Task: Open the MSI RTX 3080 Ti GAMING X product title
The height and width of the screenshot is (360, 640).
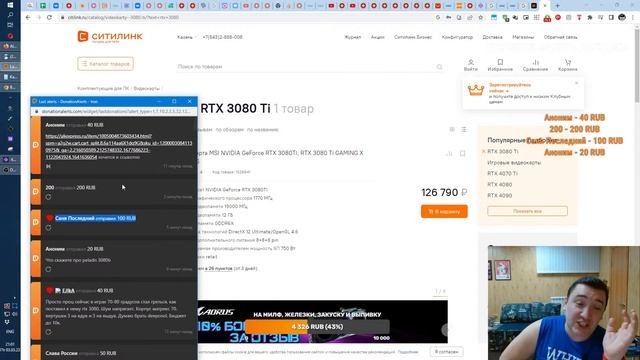Action: pyautogui.click(x=281, y=153)
